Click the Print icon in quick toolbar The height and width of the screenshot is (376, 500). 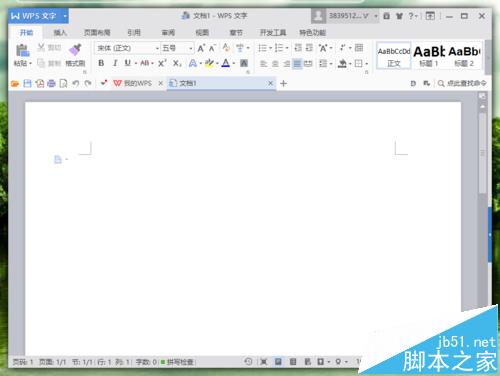(51, 83)
